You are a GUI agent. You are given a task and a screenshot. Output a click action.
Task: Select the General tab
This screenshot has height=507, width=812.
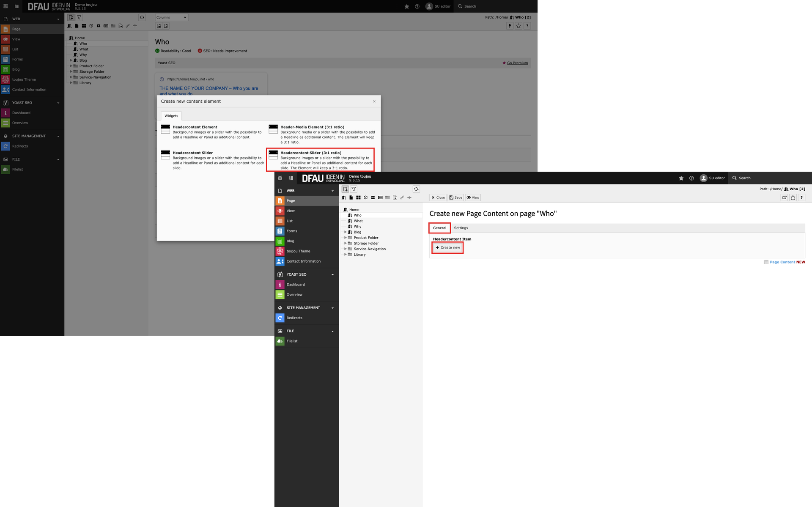pyautogui.click(x=439, y=228)
